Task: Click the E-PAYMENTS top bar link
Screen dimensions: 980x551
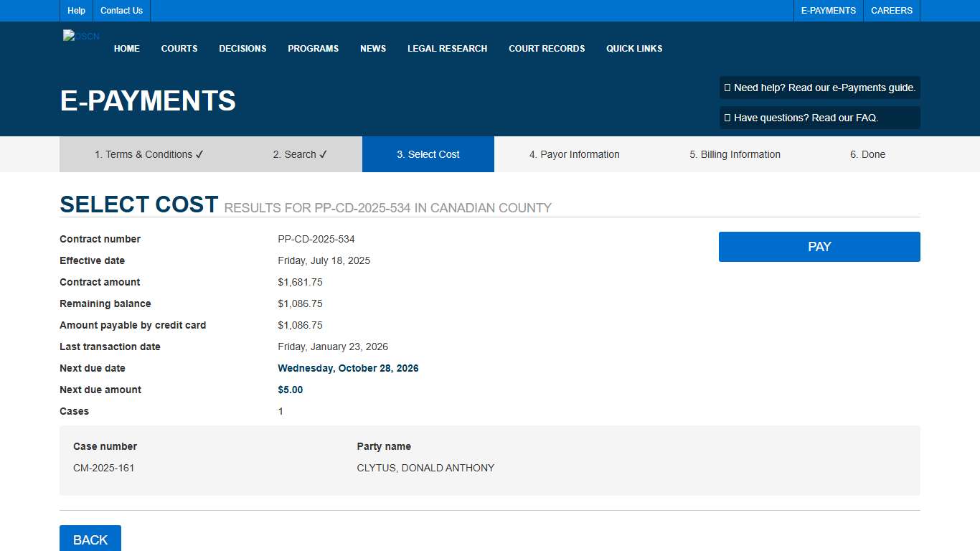Action: (x=828, y=10)
